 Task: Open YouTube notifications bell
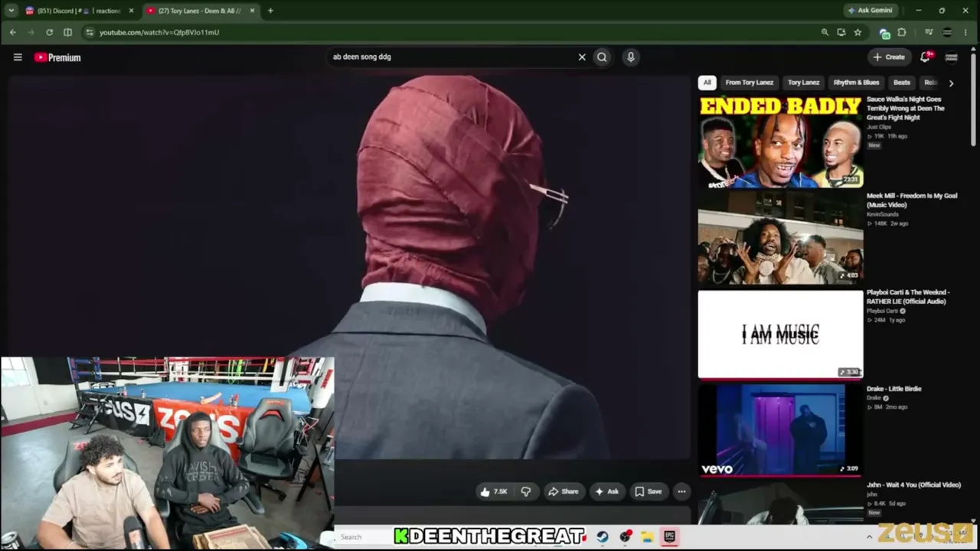pos(926,57)
